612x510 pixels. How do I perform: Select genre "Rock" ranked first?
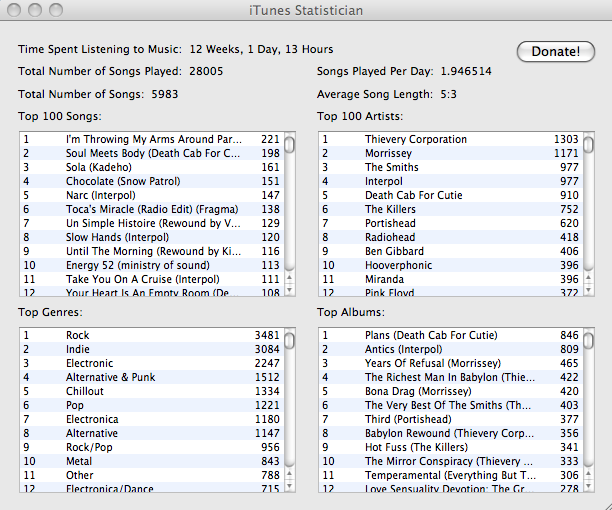click(x=152, y=335)
